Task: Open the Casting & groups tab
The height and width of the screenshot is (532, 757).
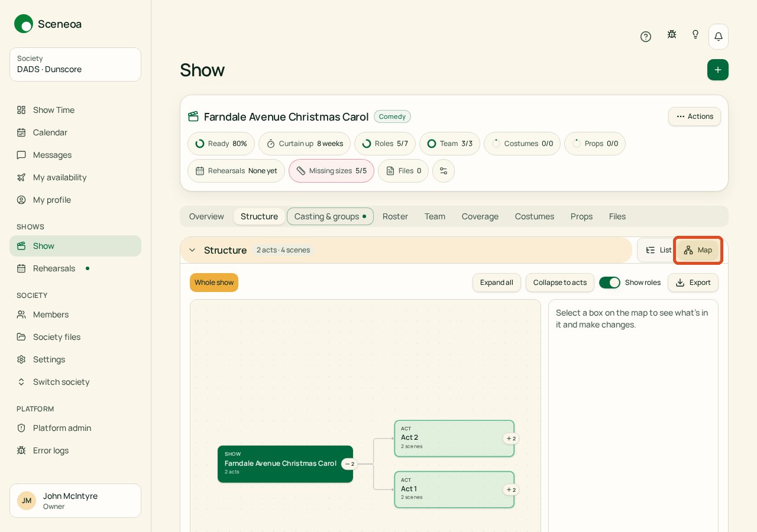Action: (330, 216)
